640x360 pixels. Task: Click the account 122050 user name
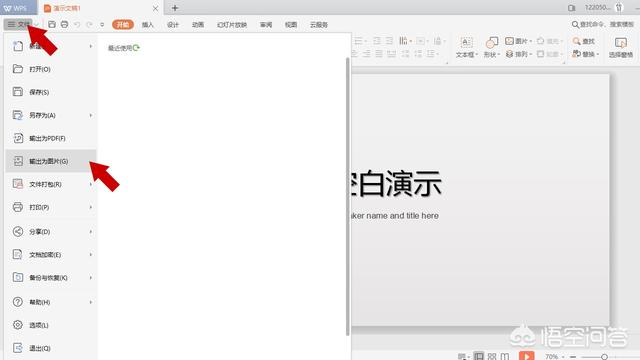click(x=598, y=8)
